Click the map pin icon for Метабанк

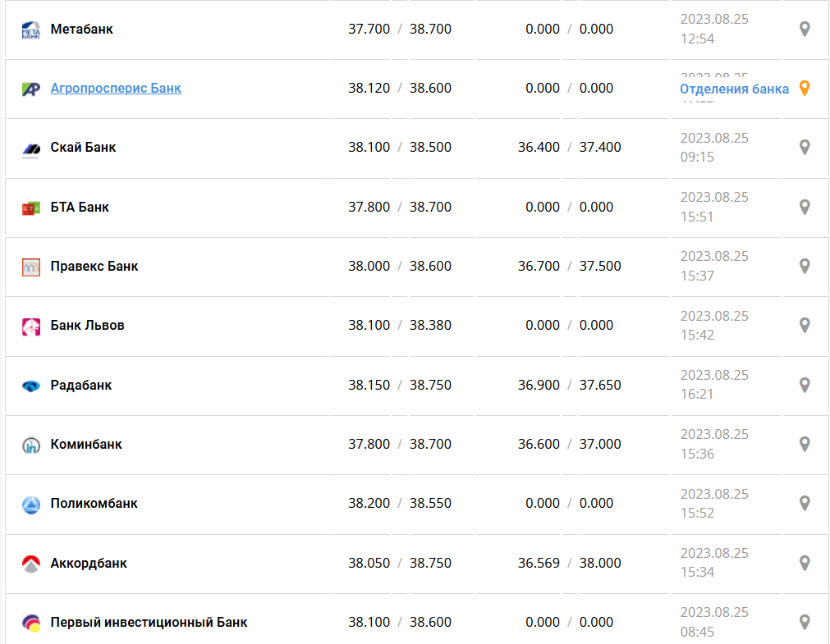click(805, 30)
